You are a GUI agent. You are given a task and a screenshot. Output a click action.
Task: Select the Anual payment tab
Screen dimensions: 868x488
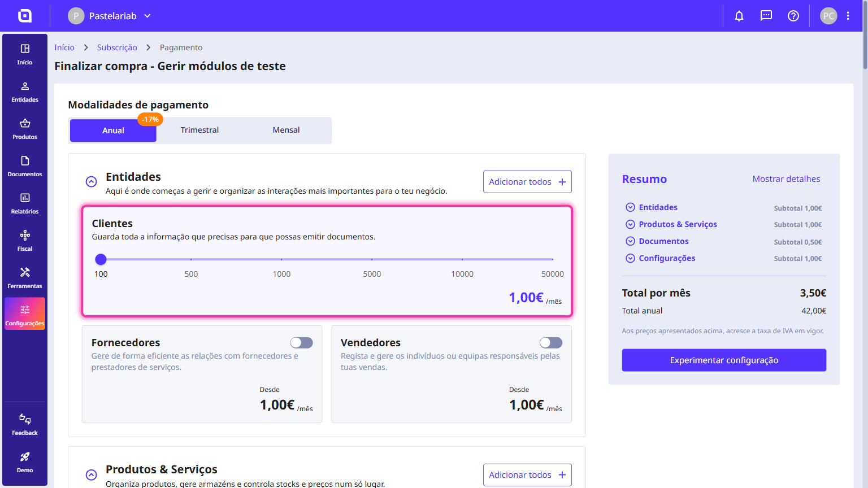[x=113, y=130]
